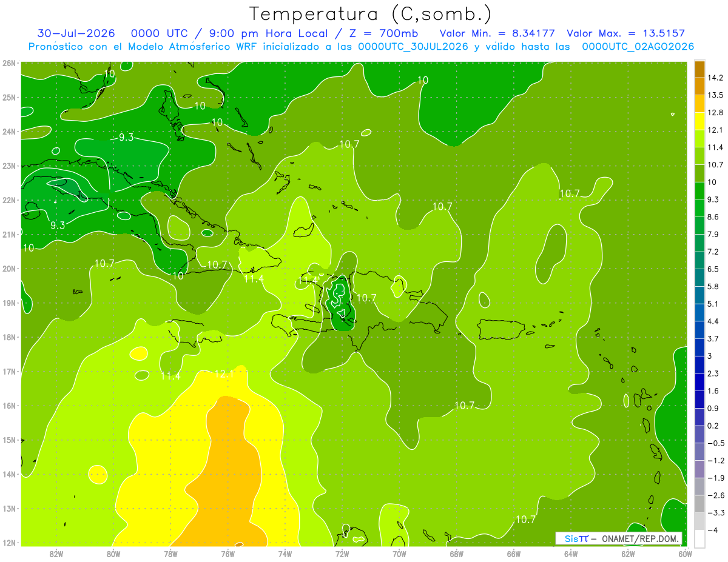This screenshot has height=562, width=728.
Task: Pick purple swatch between -1.2 and -0.5
Action: pyautogui.click(x=699, y=452)
